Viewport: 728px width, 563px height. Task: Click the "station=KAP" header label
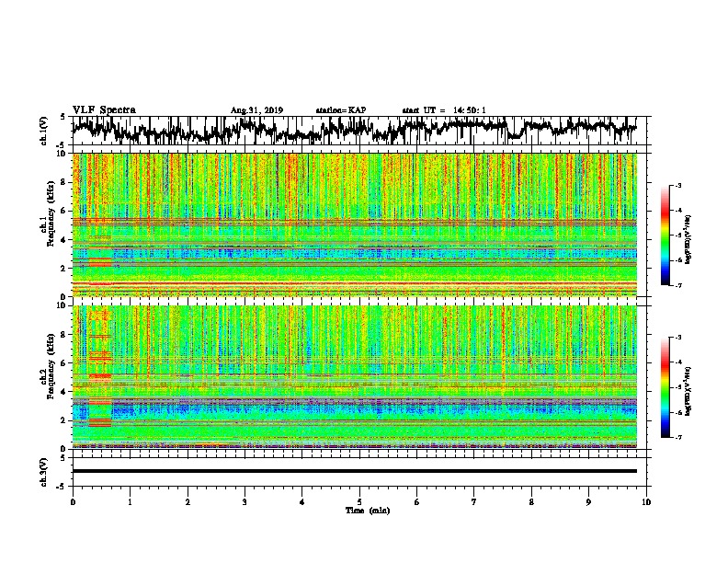(x=341, y=110)
